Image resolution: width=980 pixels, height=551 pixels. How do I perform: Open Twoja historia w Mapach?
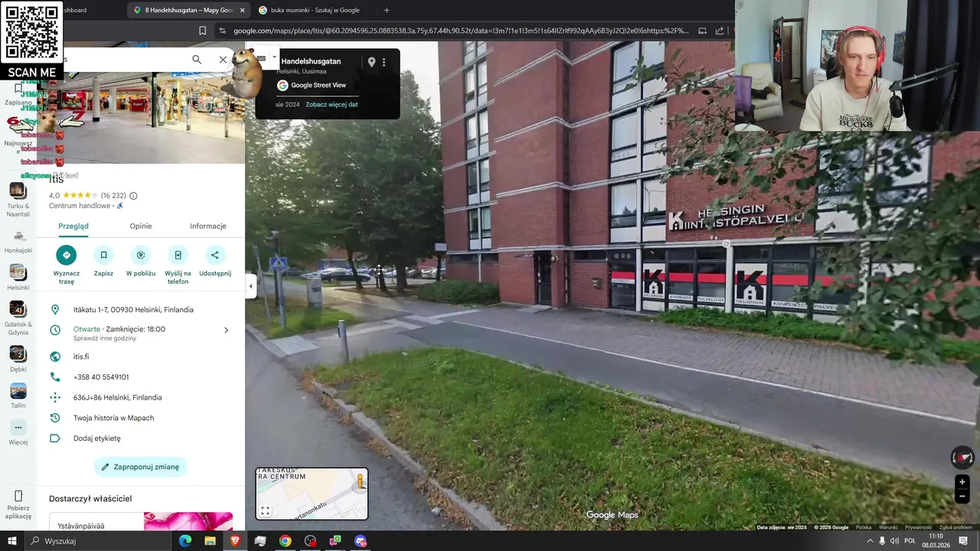tap(113, 418)
